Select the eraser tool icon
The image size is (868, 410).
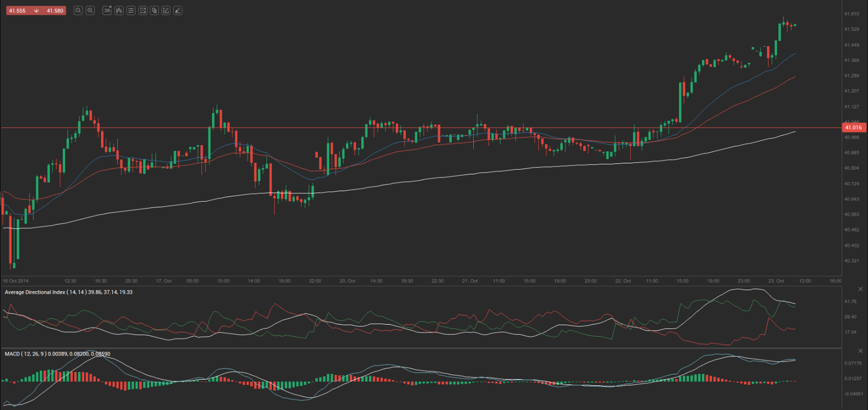[x=178, y=10]
